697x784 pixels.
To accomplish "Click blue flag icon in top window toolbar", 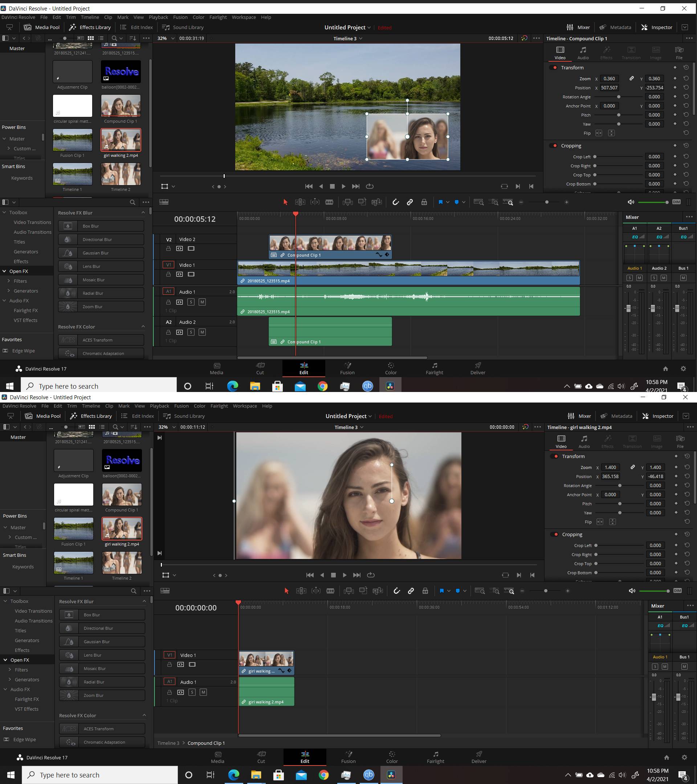I will 440,202.
